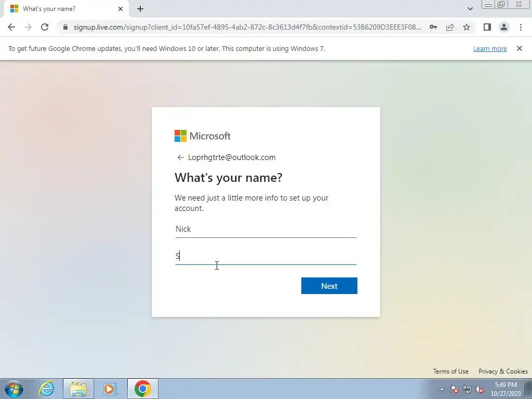The image size is (532, 399).
Task: Open Privacy & Cookies link
Action: (503, 371)
